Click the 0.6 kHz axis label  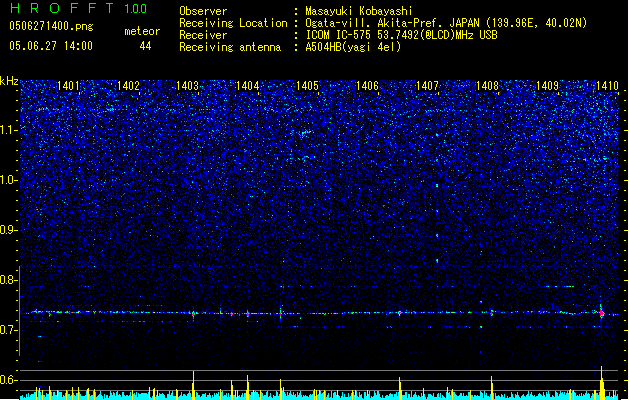tap(8, 380)
